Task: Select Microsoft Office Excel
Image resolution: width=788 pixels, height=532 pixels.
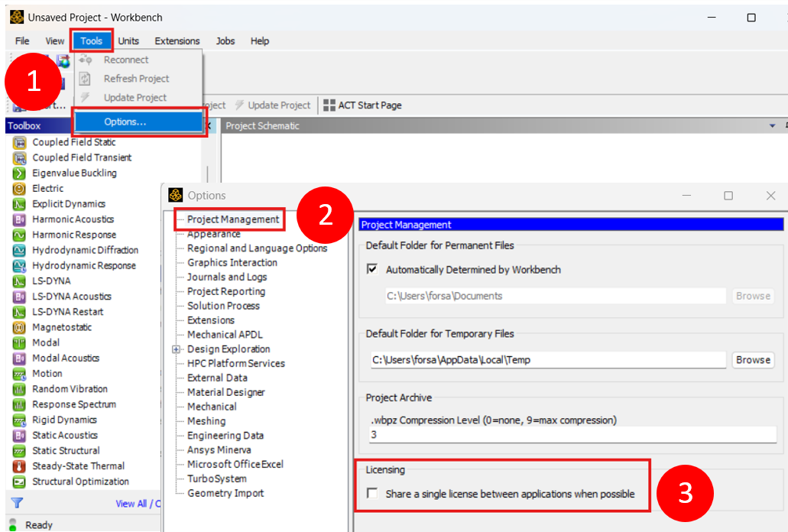Action: (x=235, y=464)
